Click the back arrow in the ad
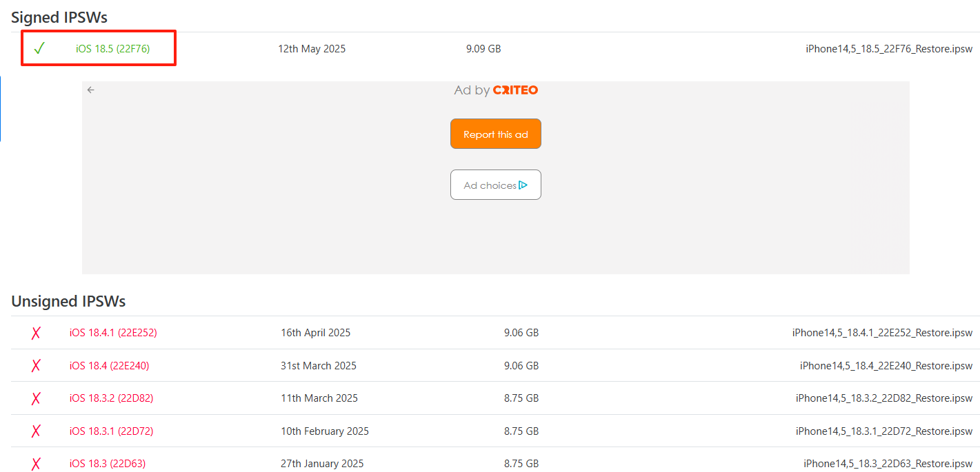The width and height of the screenshot is (980, 472). tap(91, 90)
